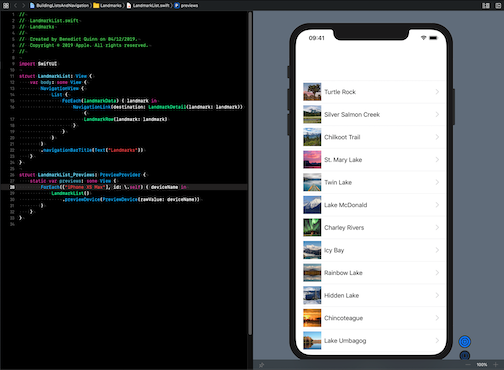The width and height of the screenshot is (504, 370).
Task: Click the Twin Lake thumbnail
Action: (x=312, y=183)
